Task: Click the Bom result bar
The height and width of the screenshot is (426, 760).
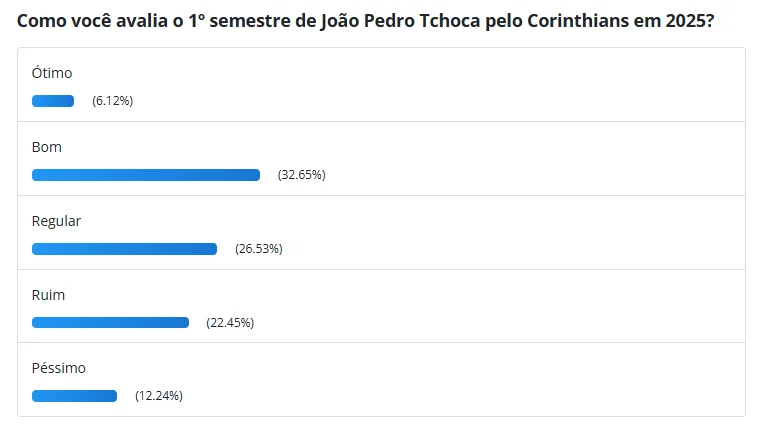Action: [146, 175]
